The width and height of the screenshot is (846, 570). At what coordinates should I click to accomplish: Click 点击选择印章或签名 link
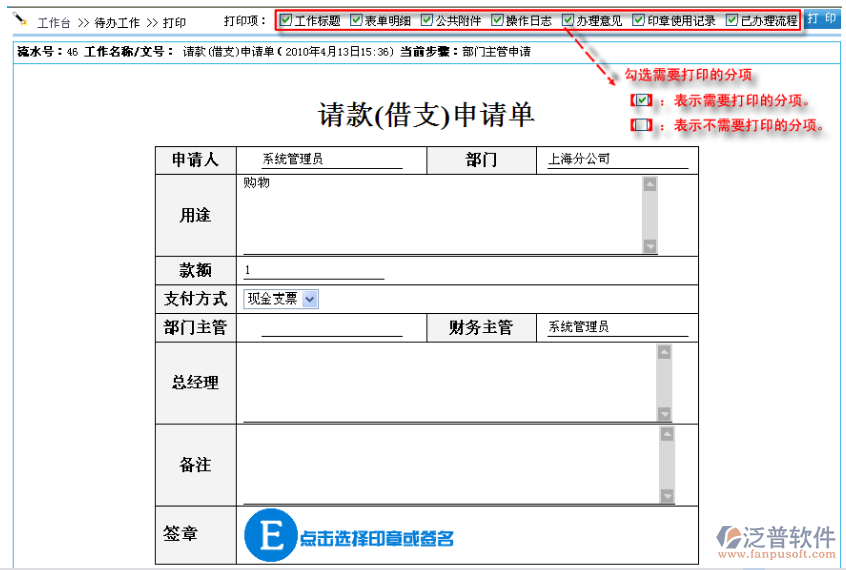377,538
